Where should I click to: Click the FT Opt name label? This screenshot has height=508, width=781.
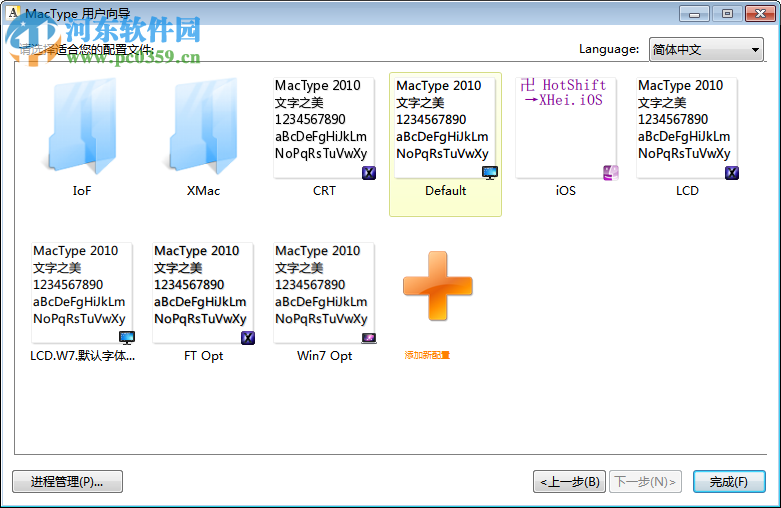point(203,356)
